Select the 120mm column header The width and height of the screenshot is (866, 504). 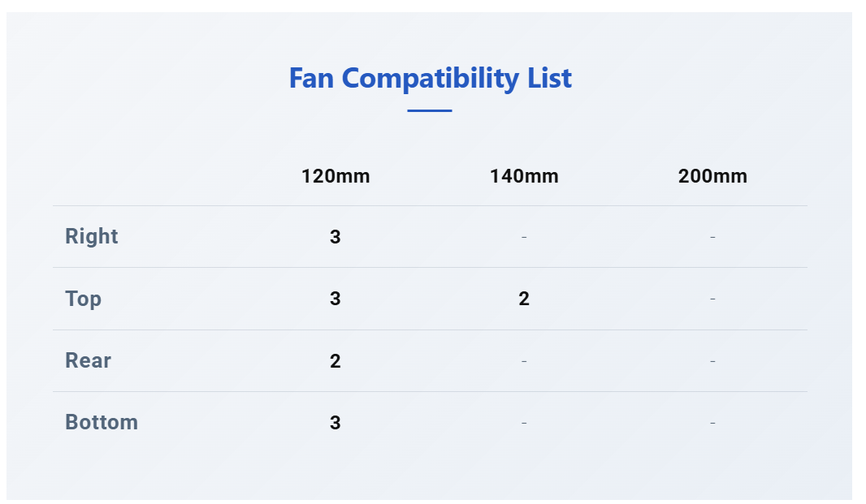pyautogui.click(x=336, y=176)
